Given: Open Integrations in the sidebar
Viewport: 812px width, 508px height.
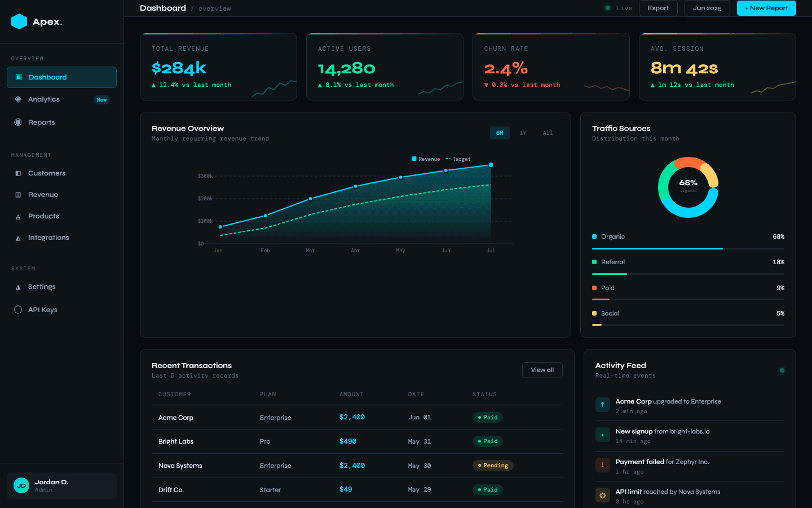Looking at the screenshot, I should [x=61, y=238].
